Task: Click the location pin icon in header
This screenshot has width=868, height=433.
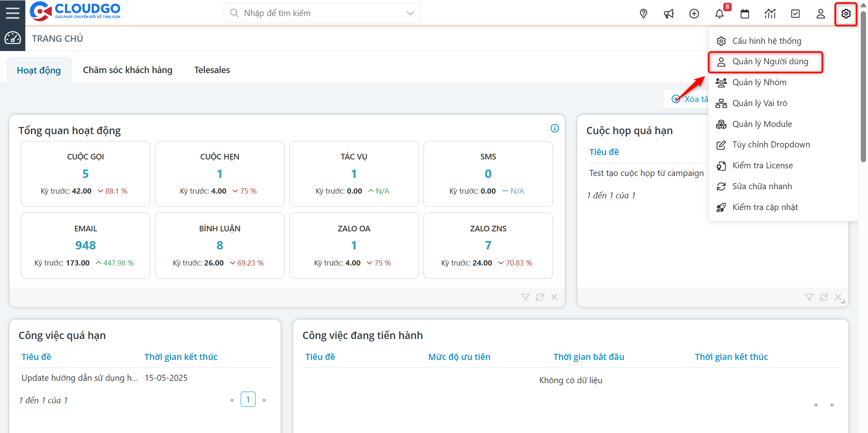Action: (643, 14)
